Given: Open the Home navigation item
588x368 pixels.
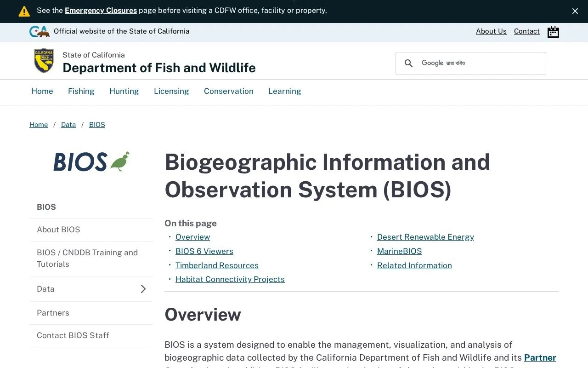Looking at the screenshot, I should click(42, 91).
